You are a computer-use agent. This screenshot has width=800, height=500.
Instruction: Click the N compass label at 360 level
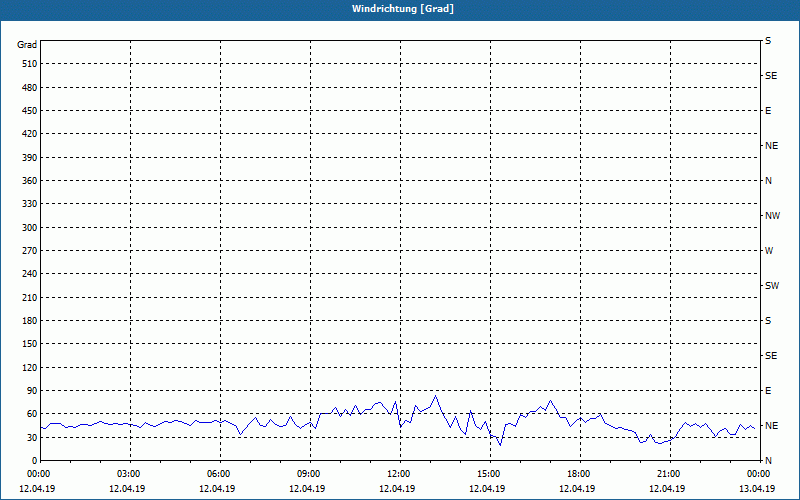click(x=768, y=181)
